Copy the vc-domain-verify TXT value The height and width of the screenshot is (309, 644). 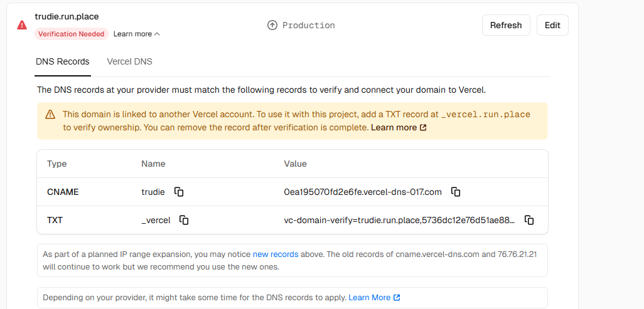[x=529, y=220]
